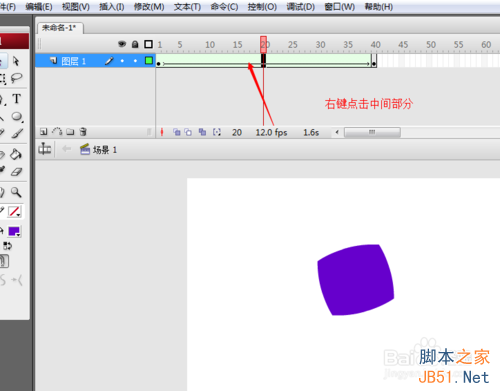This screenshot has height=391, width=500.
Task: Select the Oval shape tool
Action: point(17,117)
